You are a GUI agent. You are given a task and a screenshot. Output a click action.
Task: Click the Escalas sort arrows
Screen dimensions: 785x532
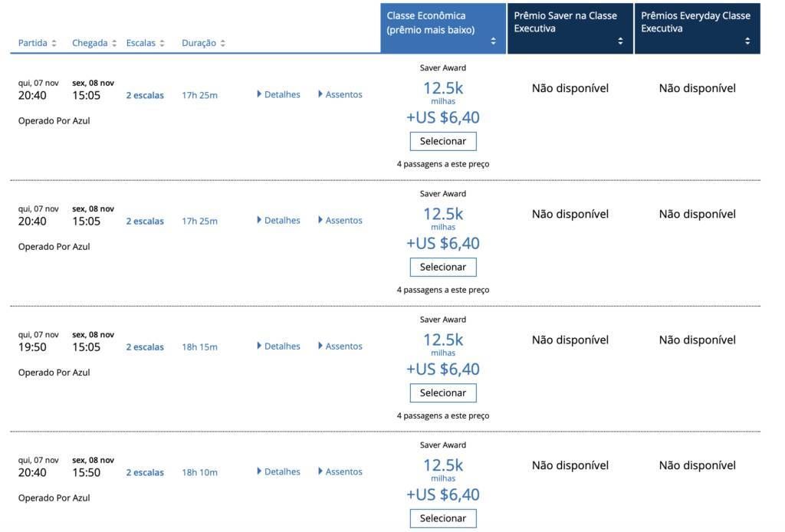click(x=162, y=44)
